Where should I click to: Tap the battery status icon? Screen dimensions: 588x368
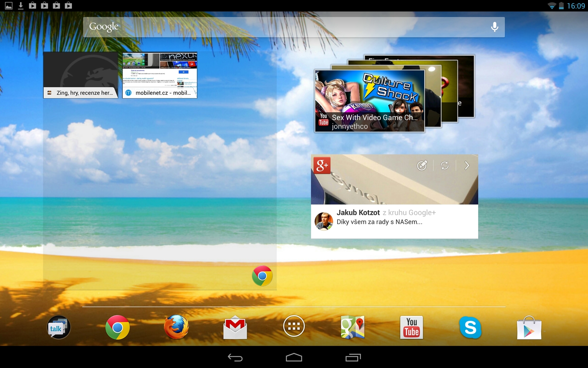pos(561,6)
